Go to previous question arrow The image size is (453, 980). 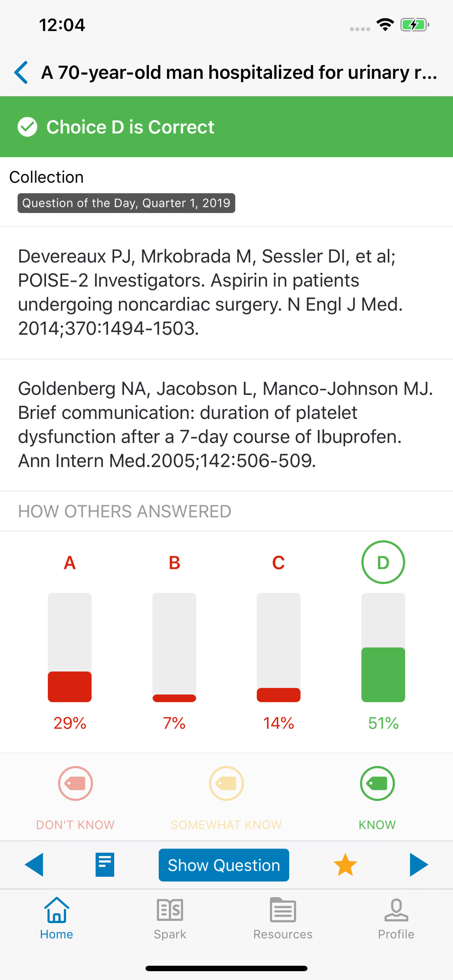pos(34,865)
